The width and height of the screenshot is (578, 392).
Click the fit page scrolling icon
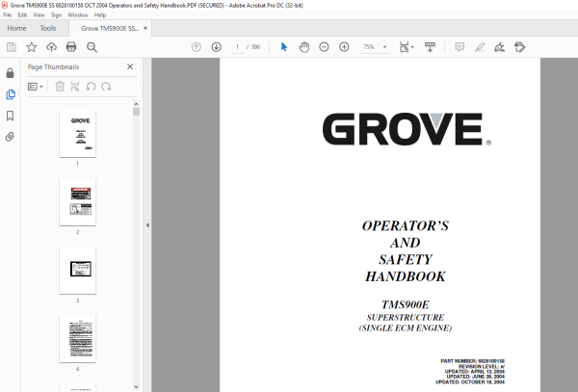(x=404, y=47)
